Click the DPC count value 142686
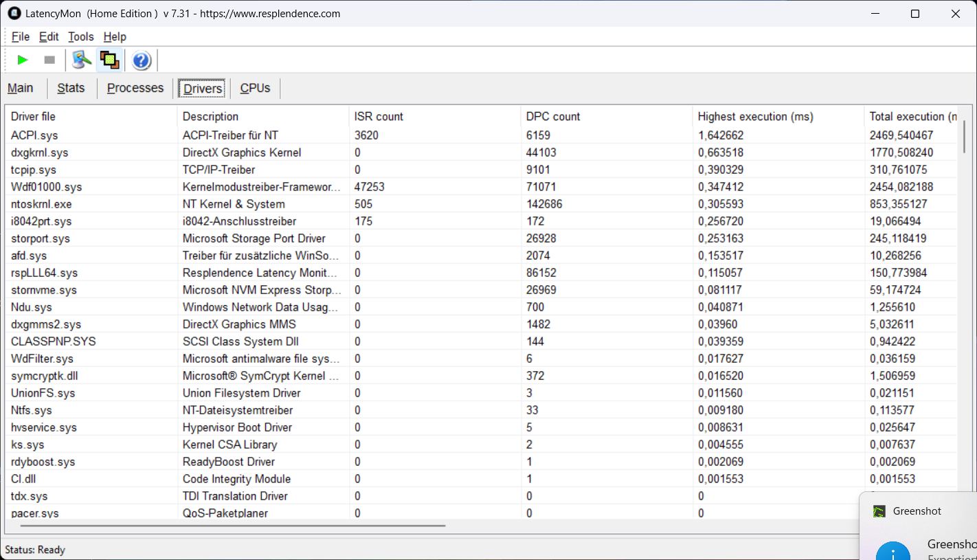Image resolution: width=977 pixels, height=560 pixels. coord(544,204)
